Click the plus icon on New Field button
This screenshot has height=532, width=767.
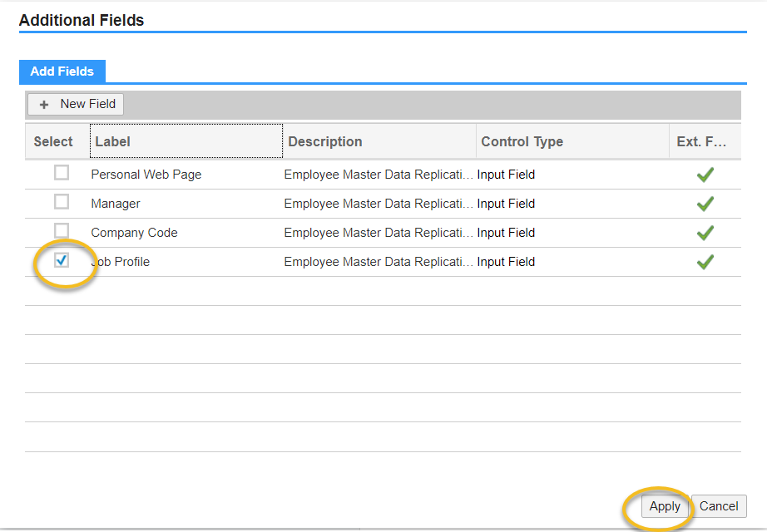pos(43,104)
